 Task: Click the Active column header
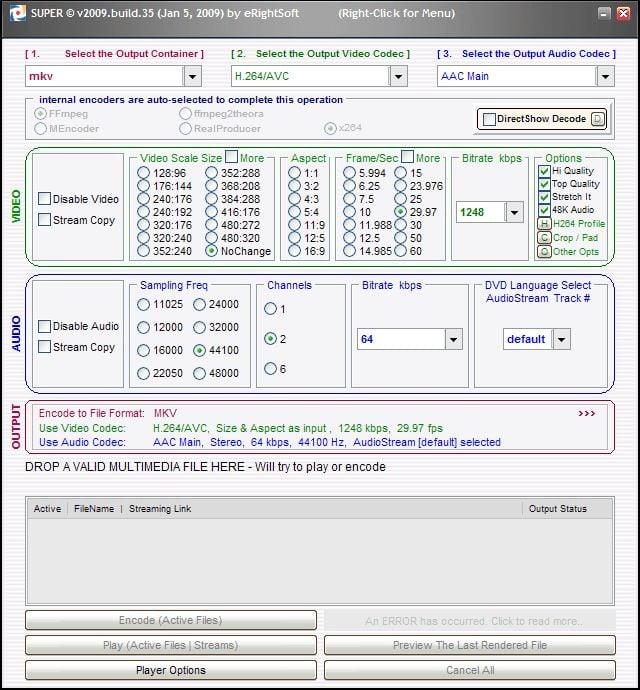[x=47, y=509]
